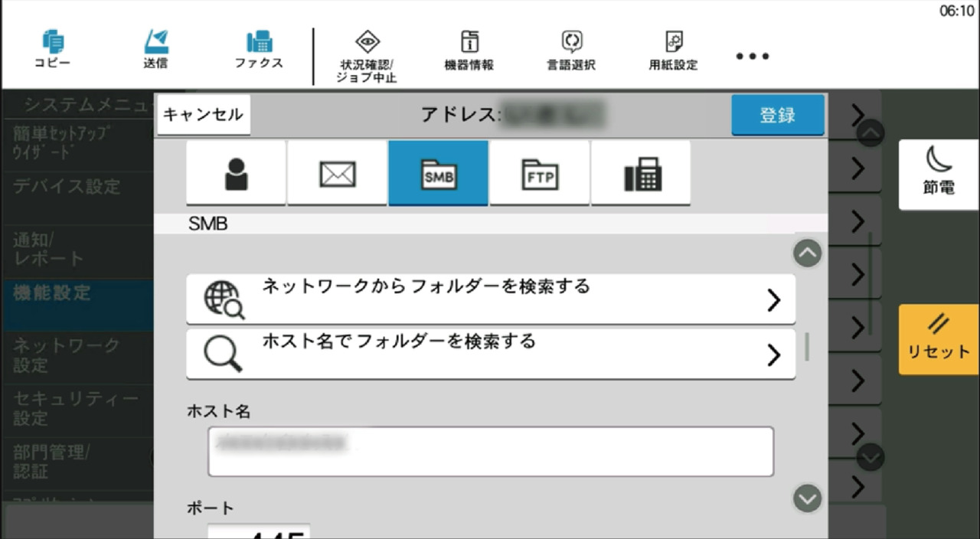The height and width of the screenshot is (539, 980).
Task: Click the magnifying glass icon
Action: click(x=223, y=354)
